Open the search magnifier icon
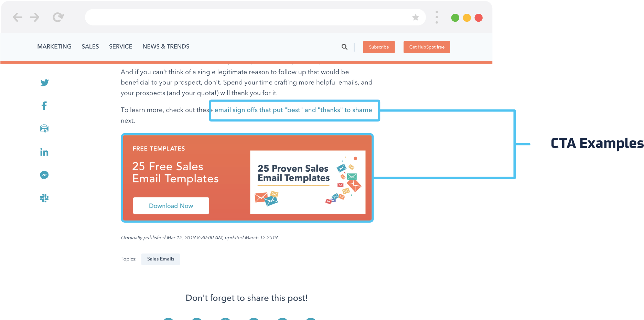This screenshot has height=320, width=644. click(344, 47)
